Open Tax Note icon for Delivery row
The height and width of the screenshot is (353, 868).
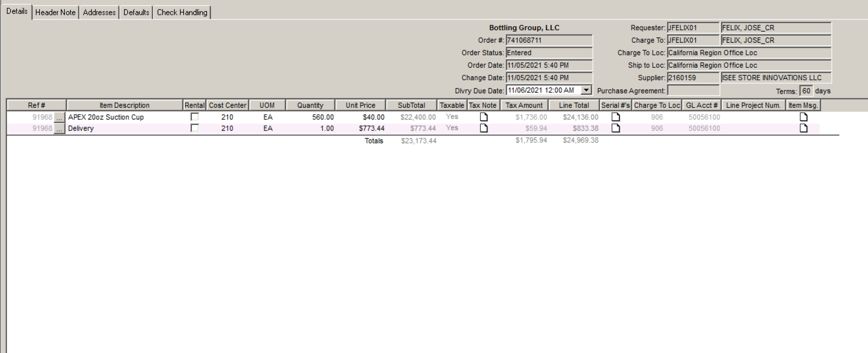[484, 128]
